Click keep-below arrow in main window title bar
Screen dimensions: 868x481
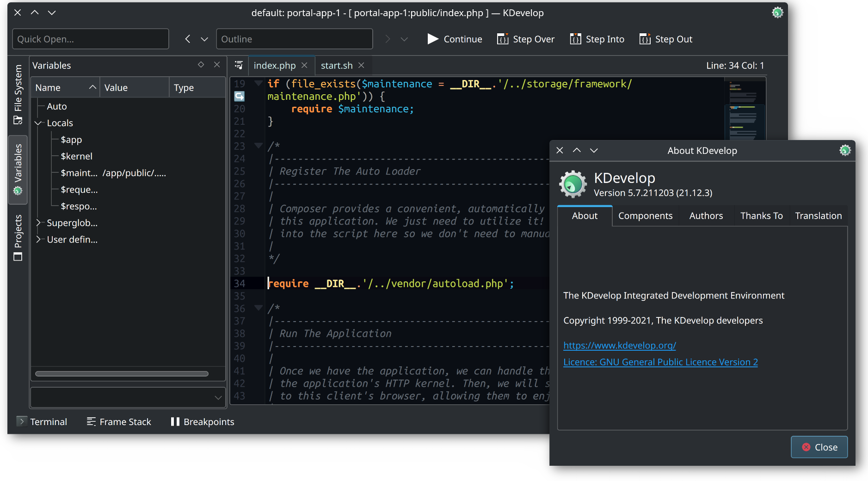pos(52,12)
